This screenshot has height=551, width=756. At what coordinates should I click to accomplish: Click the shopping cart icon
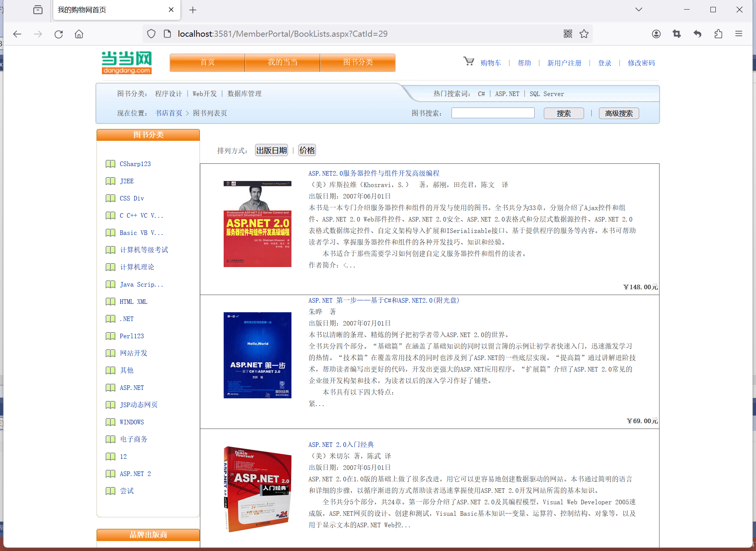click(468, 62)
